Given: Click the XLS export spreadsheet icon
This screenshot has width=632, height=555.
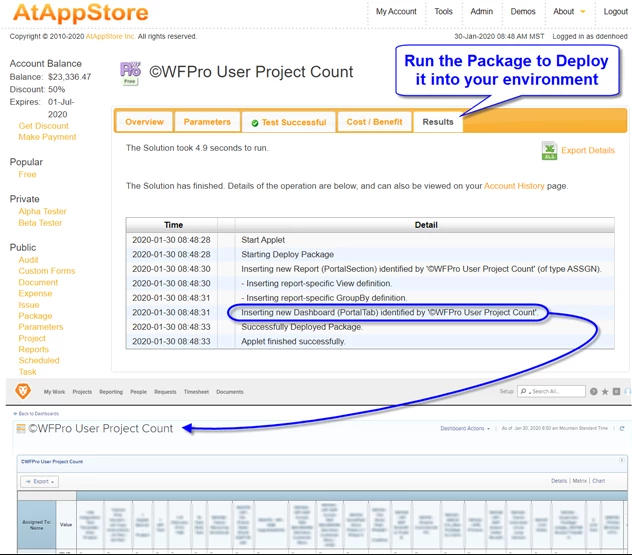Looking at the screenshot, I should click(549, 150).
